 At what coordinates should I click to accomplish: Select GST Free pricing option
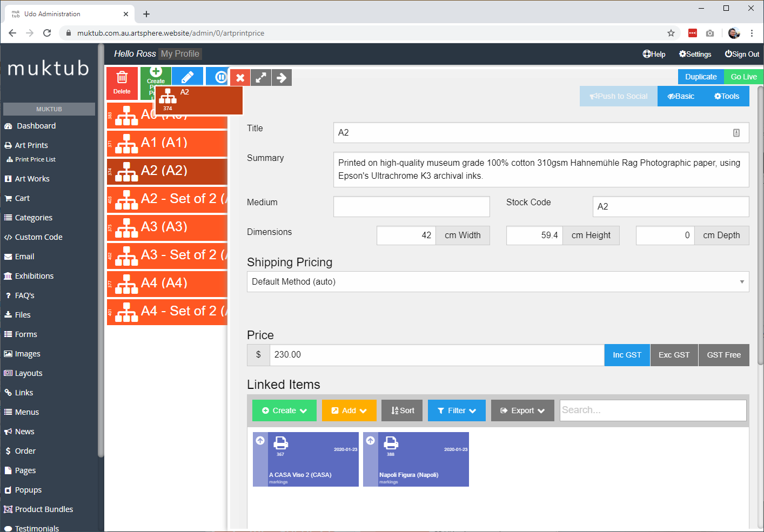[723, 355]
